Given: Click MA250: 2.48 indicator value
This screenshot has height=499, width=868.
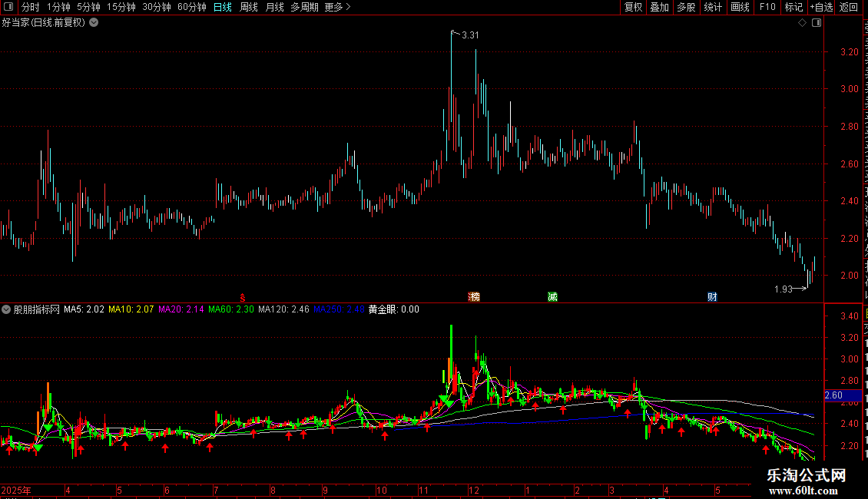Looking at the screenshot, I should tap(339, 309).
